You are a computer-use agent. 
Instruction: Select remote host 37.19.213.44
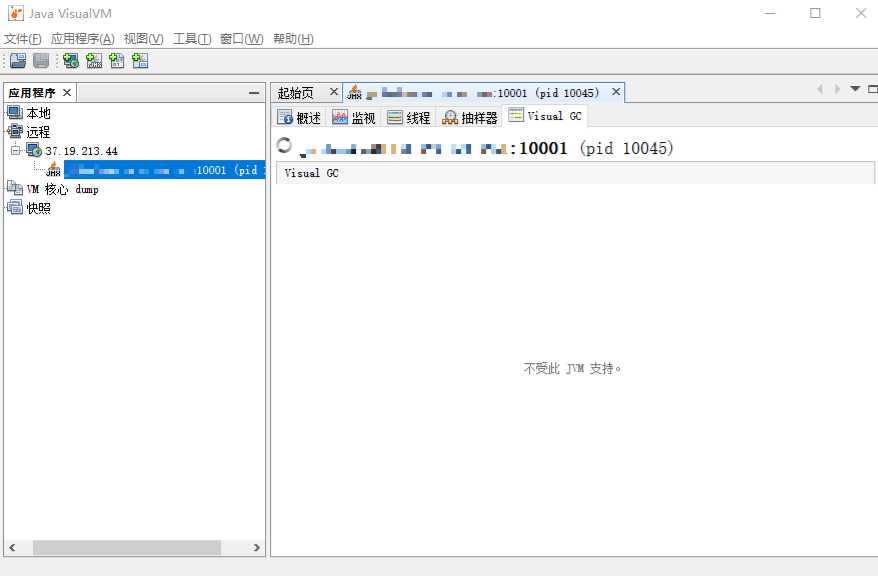pyautogui.click(x=82, y=151)
